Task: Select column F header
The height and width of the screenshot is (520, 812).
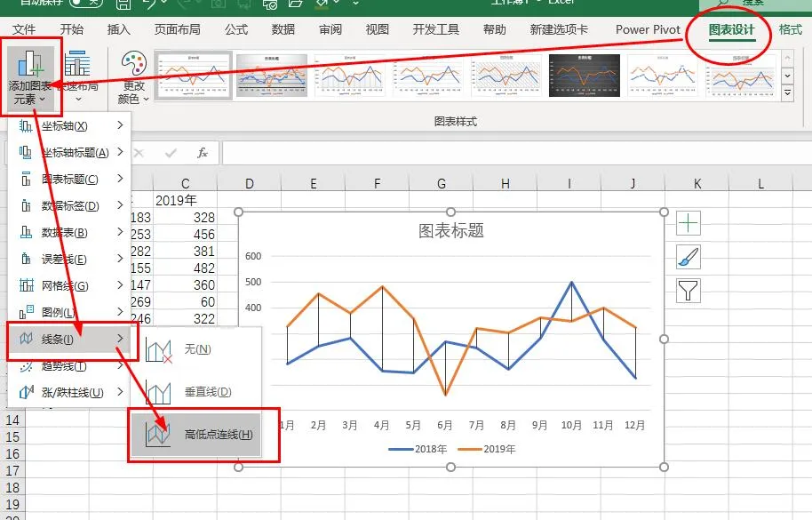Action: [377, 183]
